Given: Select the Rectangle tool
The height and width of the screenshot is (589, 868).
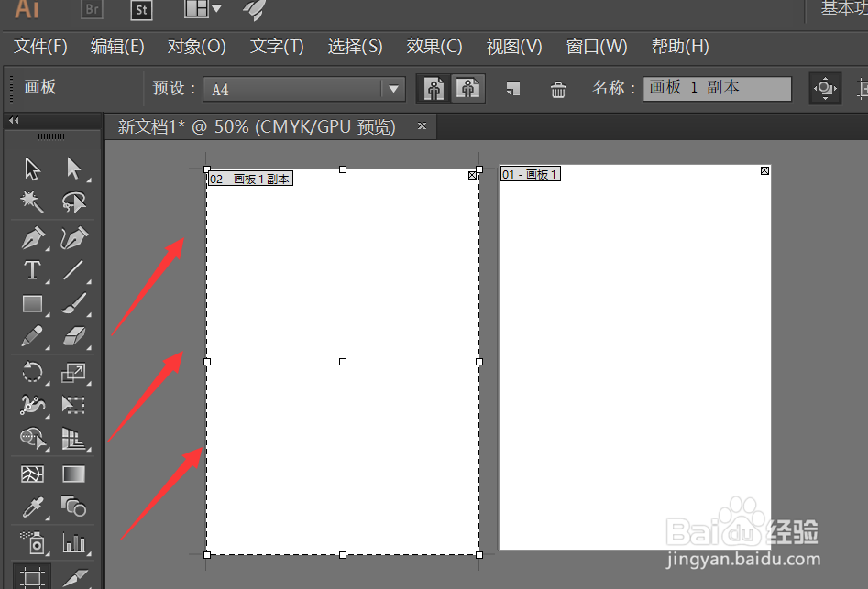Looking at the screenshot, I should (32, 303).
